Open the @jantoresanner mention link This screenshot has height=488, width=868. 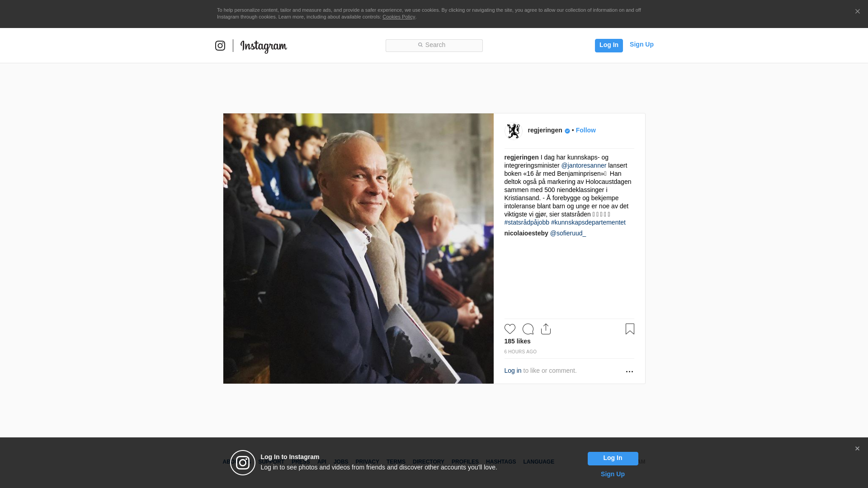coord(584,165)
